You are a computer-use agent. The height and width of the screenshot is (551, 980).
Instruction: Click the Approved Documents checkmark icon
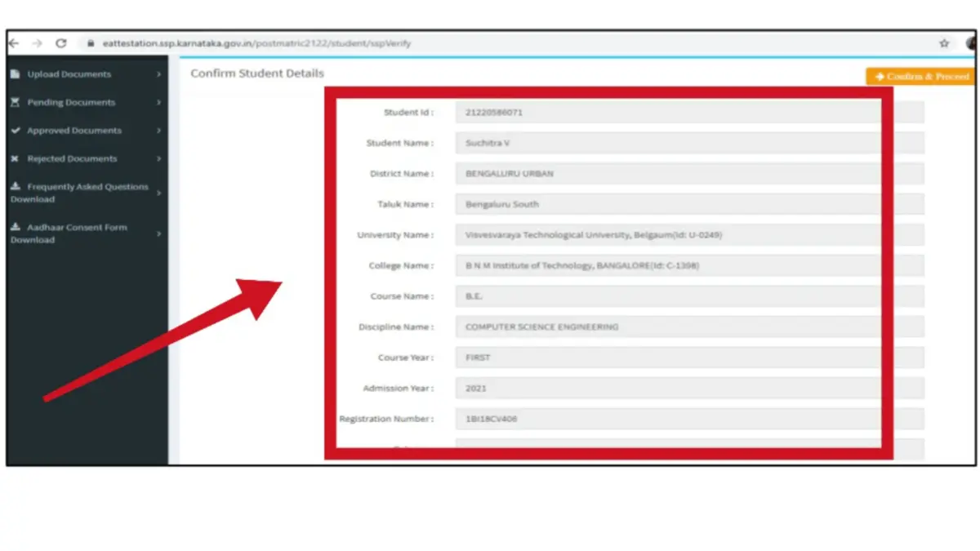point(16,131)
